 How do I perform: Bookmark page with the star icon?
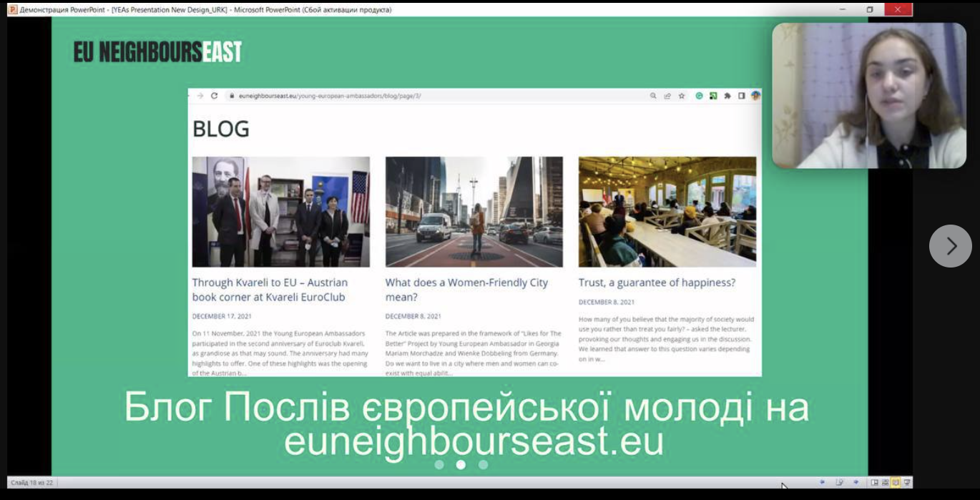tap(682, 96)
